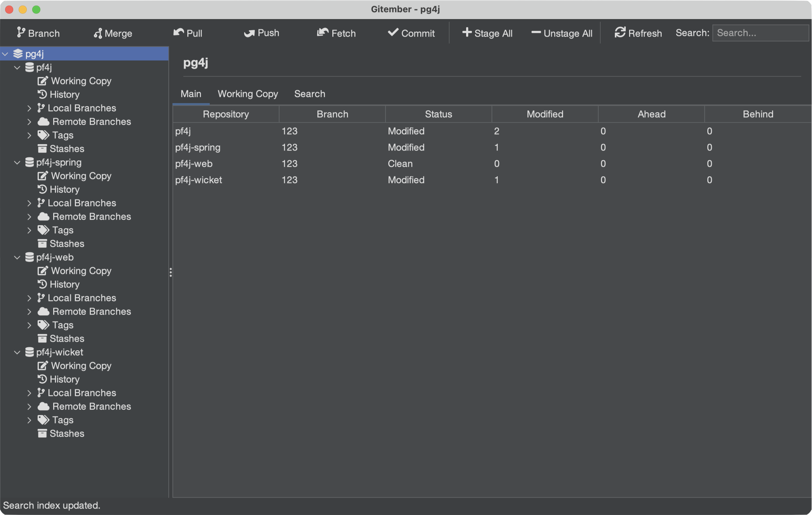Click the Merge toolbar button
The width and height of the screenshot is (812, 515).
(113, 33)
